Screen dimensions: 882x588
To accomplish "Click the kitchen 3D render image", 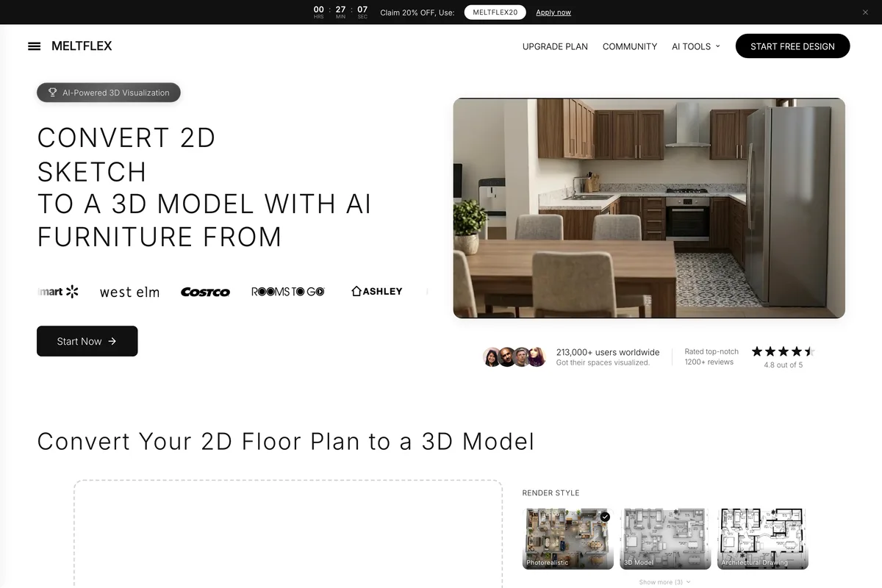I will pyautogui.click(x=649, y=208).
